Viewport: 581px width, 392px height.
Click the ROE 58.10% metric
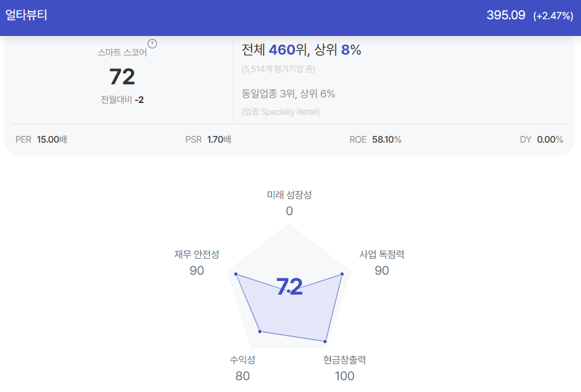[x=375, y=140]
